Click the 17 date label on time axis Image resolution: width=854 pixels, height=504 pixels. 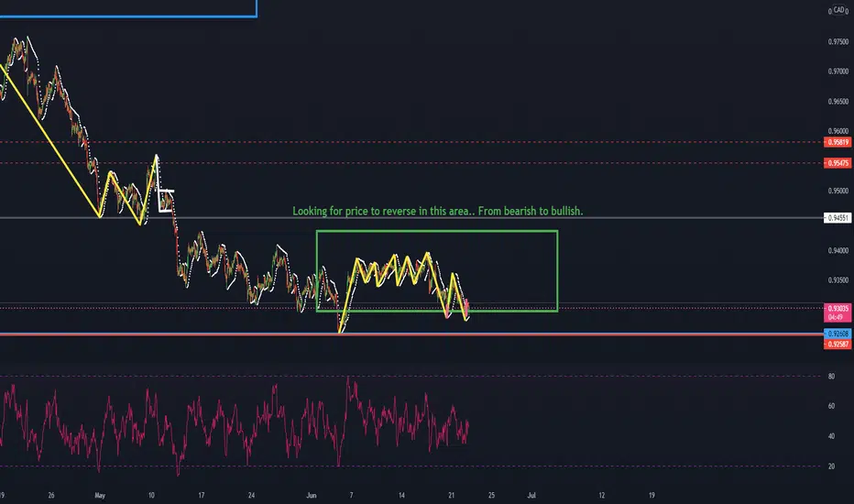202,495
